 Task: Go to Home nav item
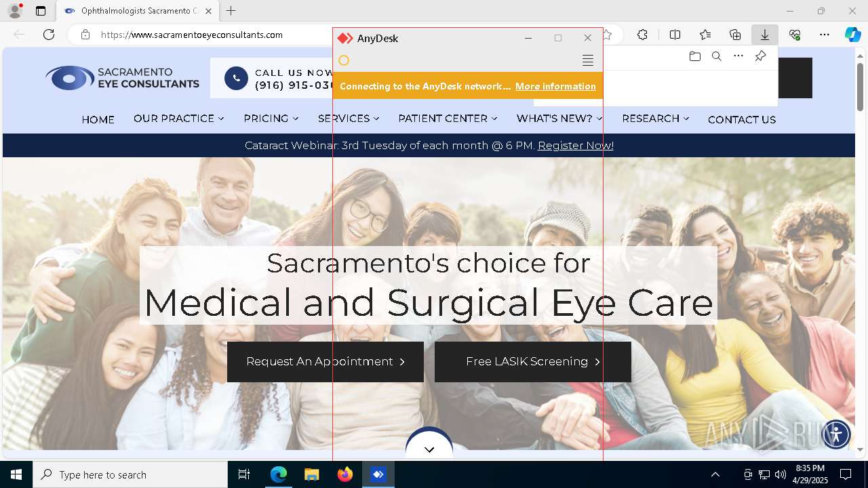98,119
